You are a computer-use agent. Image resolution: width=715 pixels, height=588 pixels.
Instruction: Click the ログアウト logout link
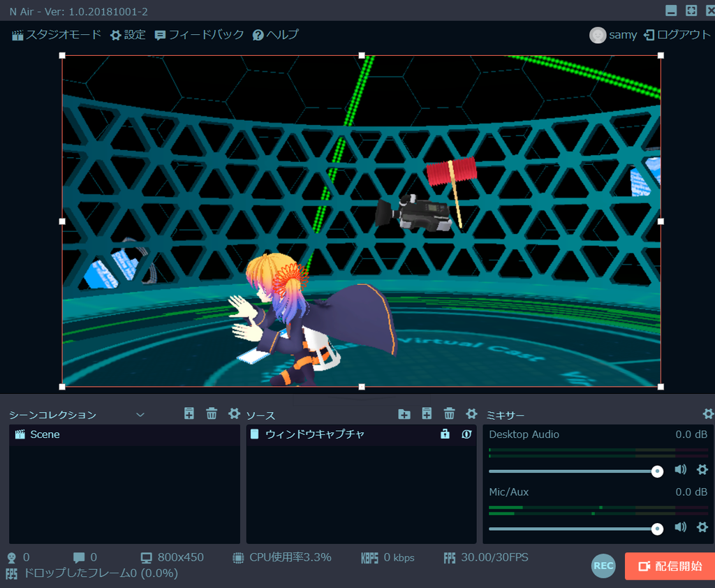click(677, 35)
